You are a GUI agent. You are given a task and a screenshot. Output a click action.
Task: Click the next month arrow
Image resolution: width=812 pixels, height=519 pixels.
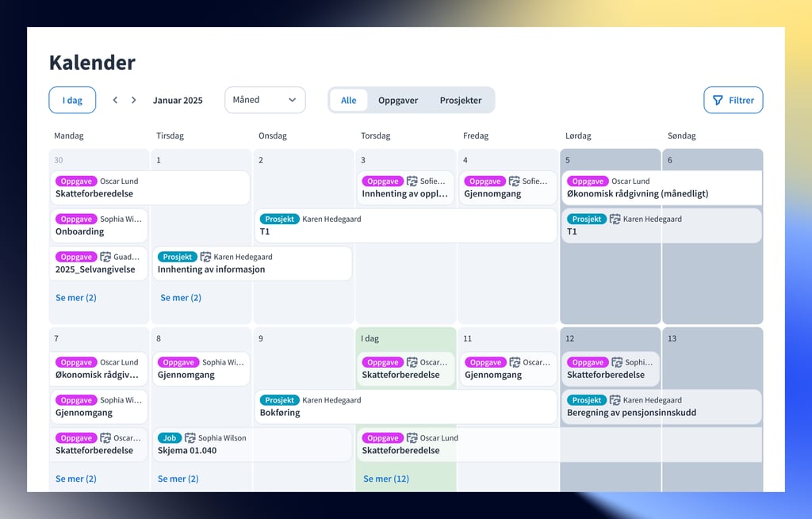[x=134, y=100]
